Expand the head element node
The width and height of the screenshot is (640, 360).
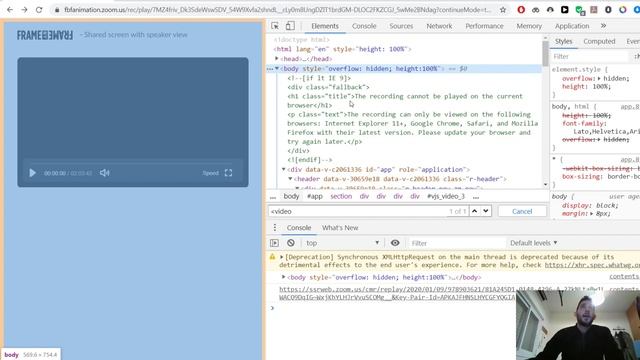[x=276, y=58]
